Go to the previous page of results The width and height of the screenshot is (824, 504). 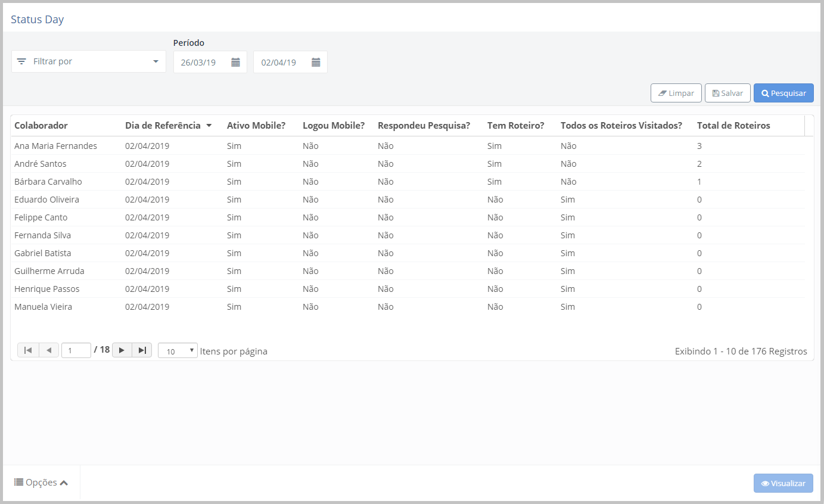pyautogui.click(x=49, y=350)
